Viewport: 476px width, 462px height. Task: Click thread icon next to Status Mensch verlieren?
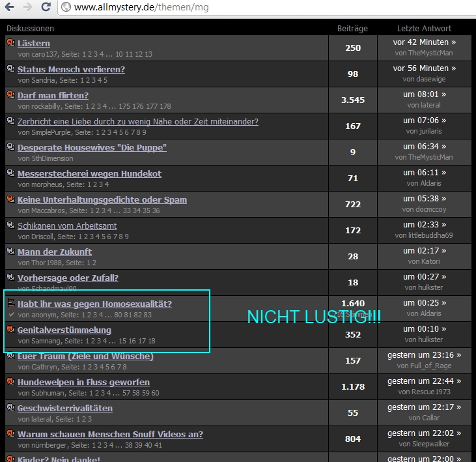tap(10, 68)
